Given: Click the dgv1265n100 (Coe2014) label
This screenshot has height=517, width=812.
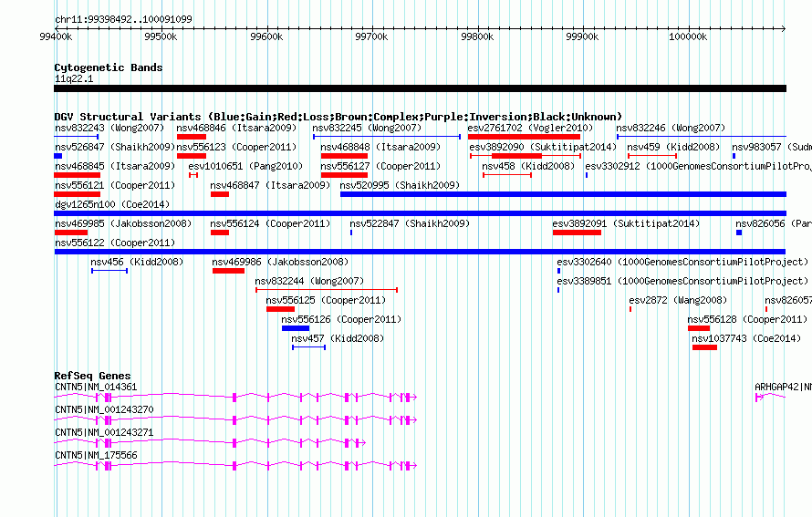Looking at the screenshot, I should [112, 204].
